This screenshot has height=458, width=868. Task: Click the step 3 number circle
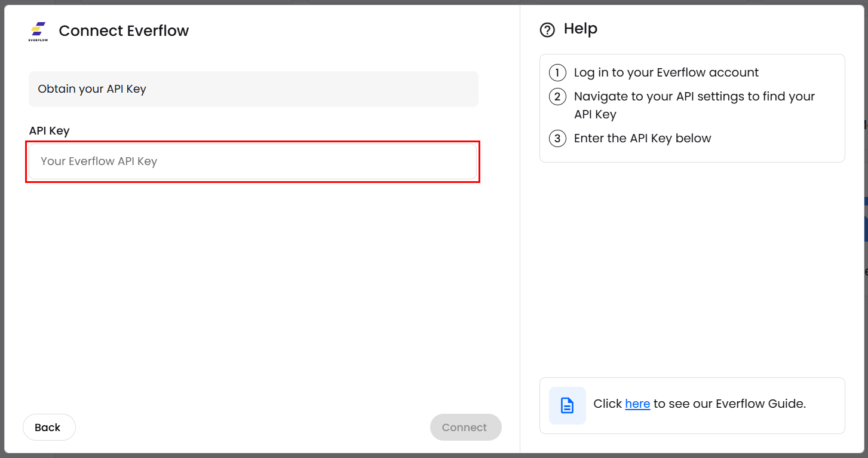point(557,139)
